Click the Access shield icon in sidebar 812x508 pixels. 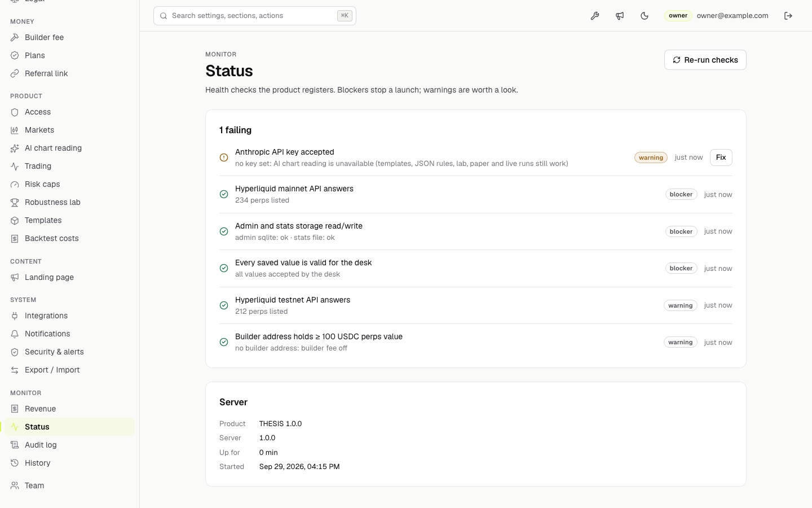(x=15, y=112)
